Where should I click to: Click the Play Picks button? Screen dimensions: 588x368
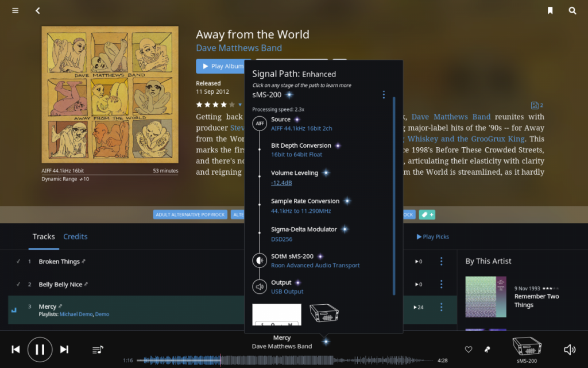(x=433, y=236)
